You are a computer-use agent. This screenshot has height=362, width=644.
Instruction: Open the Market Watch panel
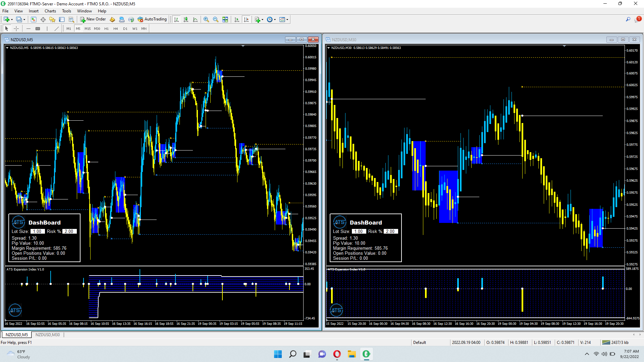point(34,19)
